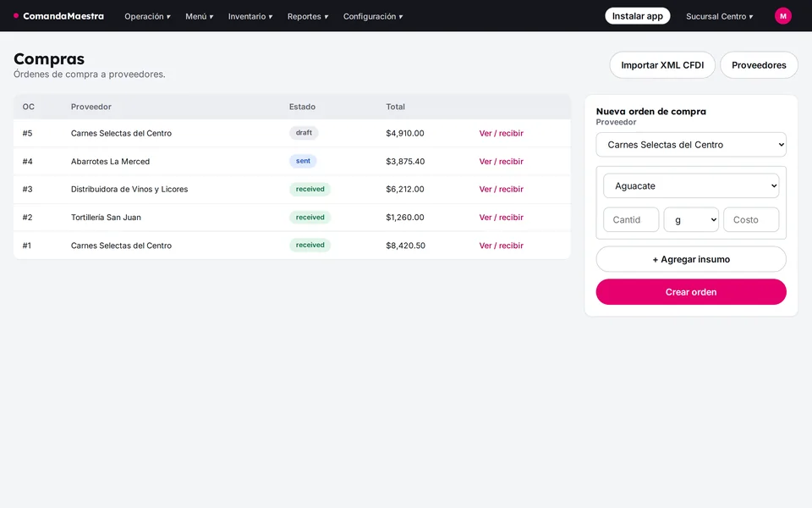Click the total $6,212.00

[405, 189]
